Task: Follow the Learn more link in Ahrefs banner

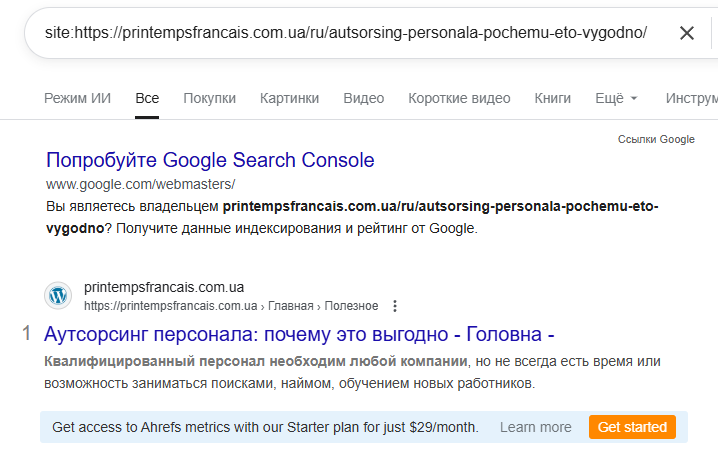Action: tap(535, 427)
